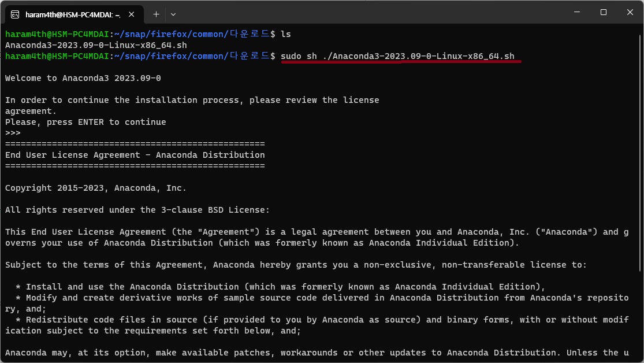Click 'Welcome to Anaconda3 2023.09-0' line
The image size is (644, 363).
83,78
